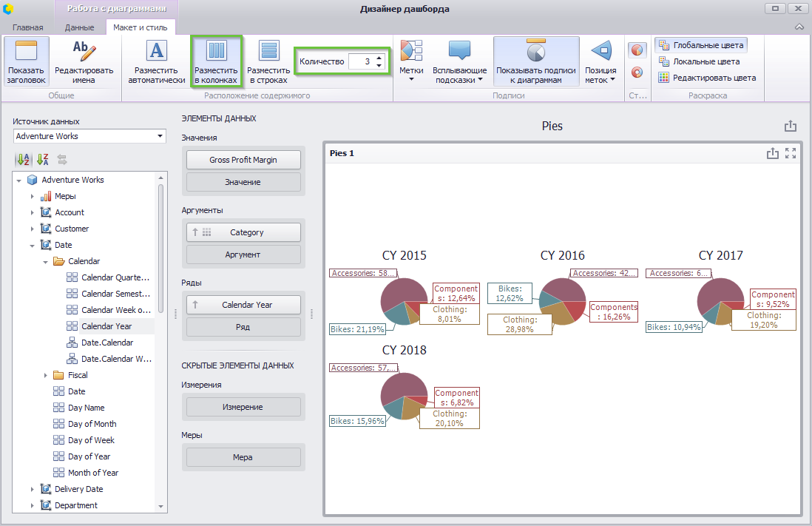812x526 pixels.
Task: Click the Gross Profit Margin value button
Action: 243,160
